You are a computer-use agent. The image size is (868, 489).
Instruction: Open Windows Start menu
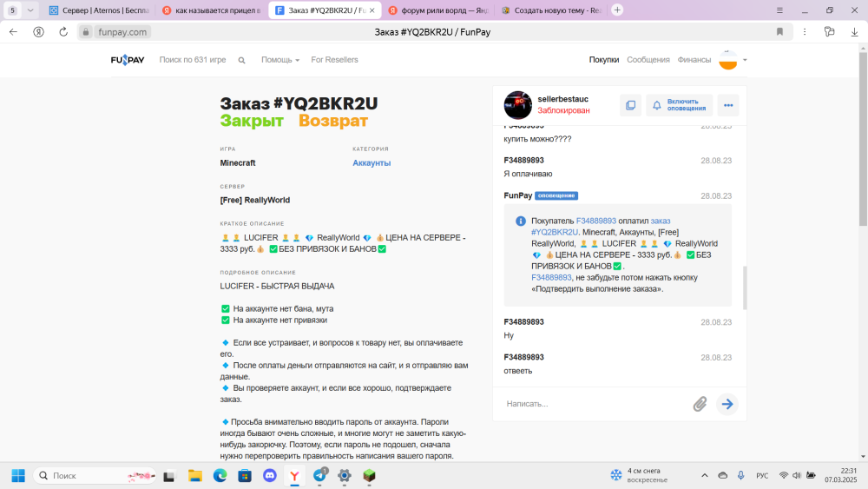[x=18, y=476]
